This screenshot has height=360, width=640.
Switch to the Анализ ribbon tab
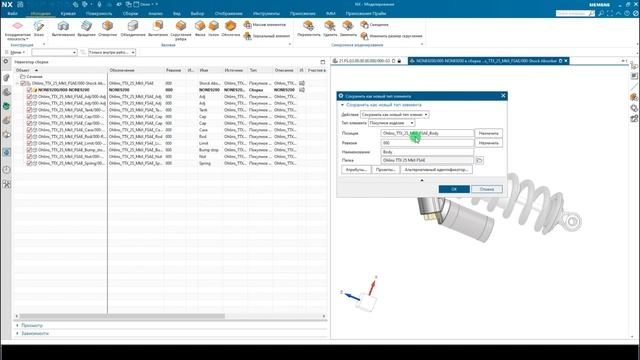click(156, 13)
